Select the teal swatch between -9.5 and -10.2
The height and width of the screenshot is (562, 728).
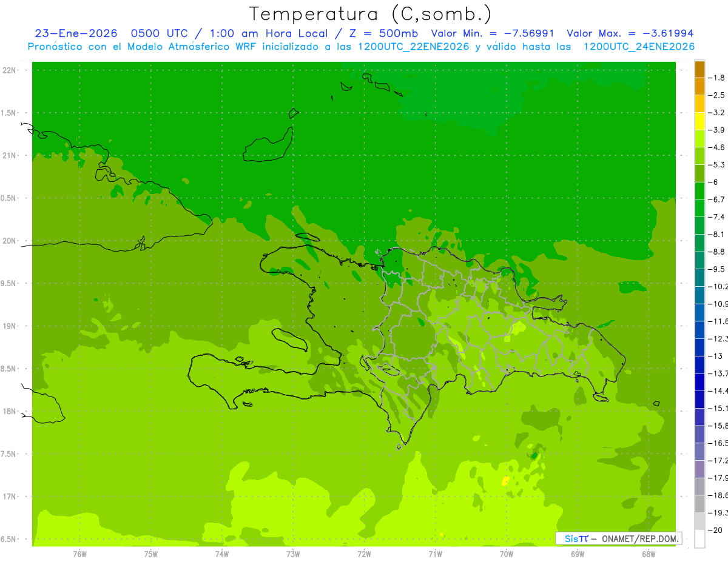pyautogui.click(x=699, y=278)
